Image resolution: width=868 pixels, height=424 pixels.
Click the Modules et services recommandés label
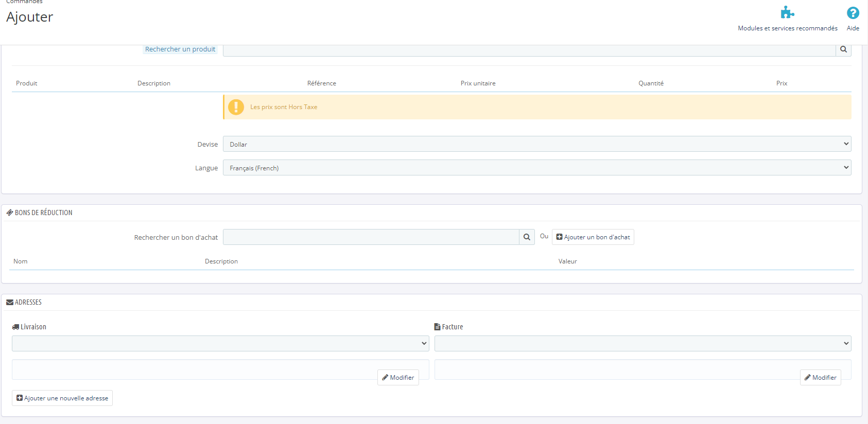[788, 28]
